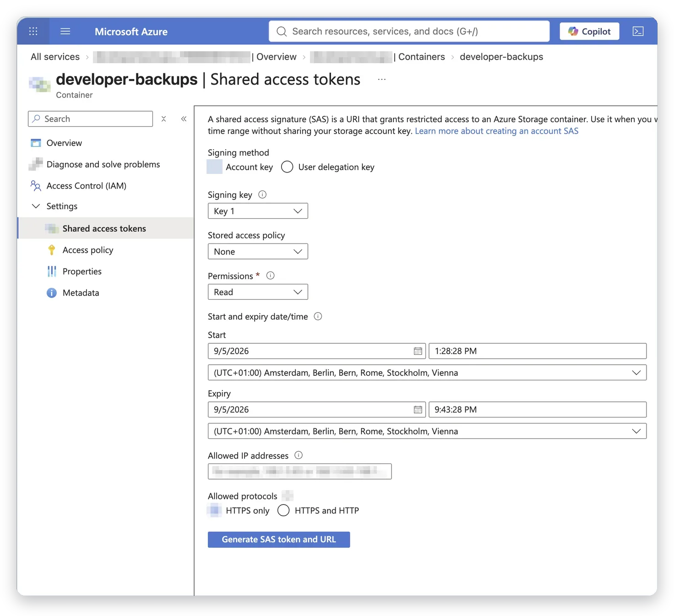This screenshot has height=616, width=674.
Task: Click the Start time field 1:28:28 PM
Action: click(x=538, y=351)
